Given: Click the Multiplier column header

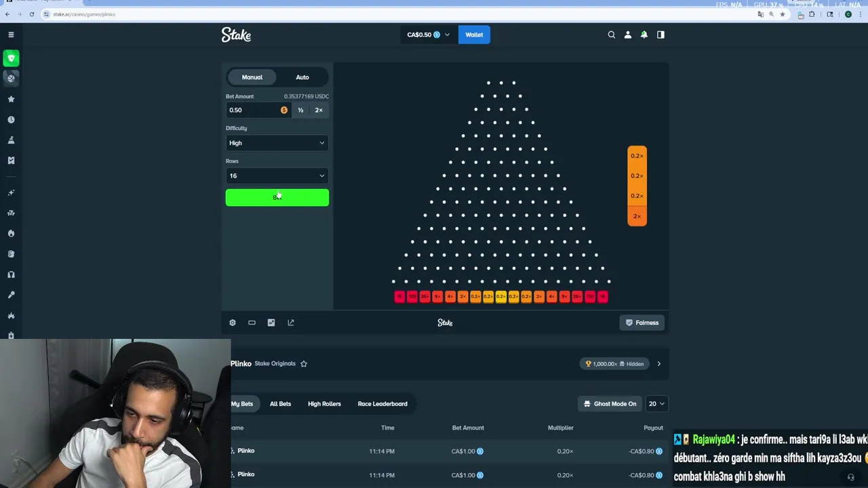Looking at the screenshot, I should (561, 428).
